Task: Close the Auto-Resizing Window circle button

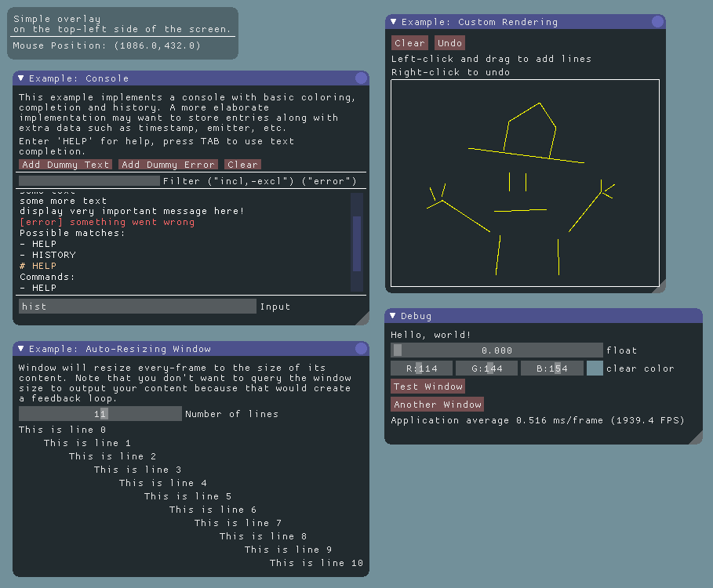Action: pos(361,349)
